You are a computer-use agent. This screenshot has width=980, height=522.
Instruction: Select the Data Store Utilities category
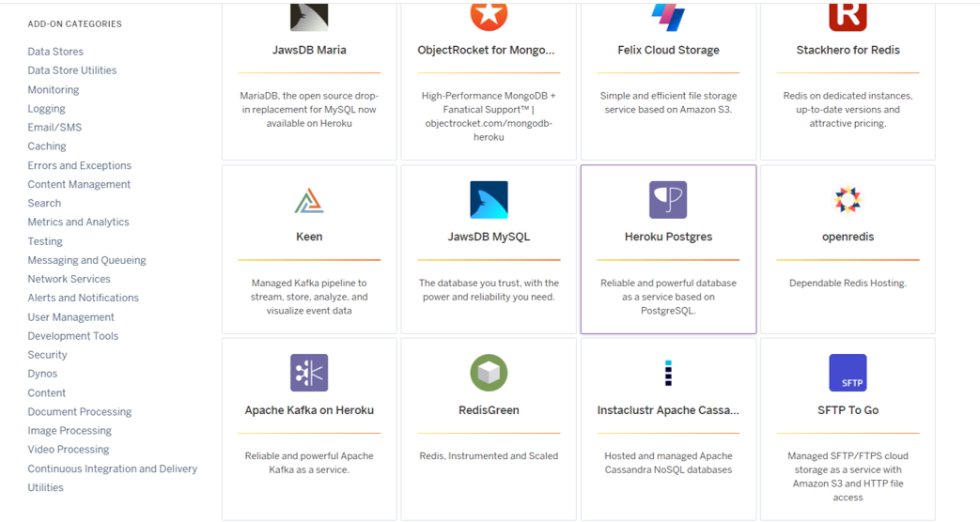tap(71, 70)
